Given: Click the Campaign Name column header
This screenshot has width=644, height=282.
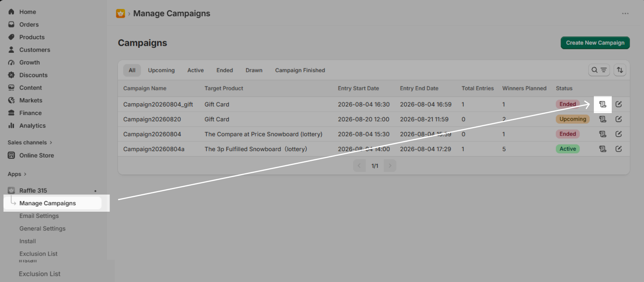Looking at the screenshot, I should pos(145,88).
